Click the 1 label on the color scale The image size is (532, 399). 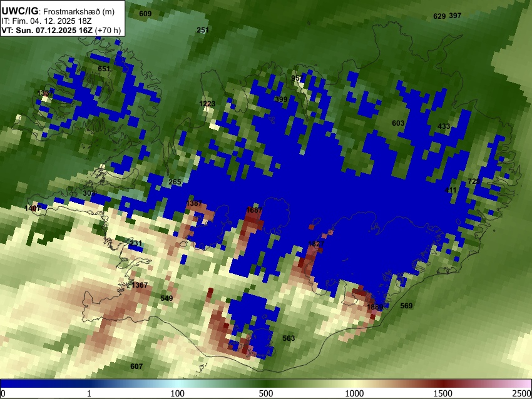[89, 393]
